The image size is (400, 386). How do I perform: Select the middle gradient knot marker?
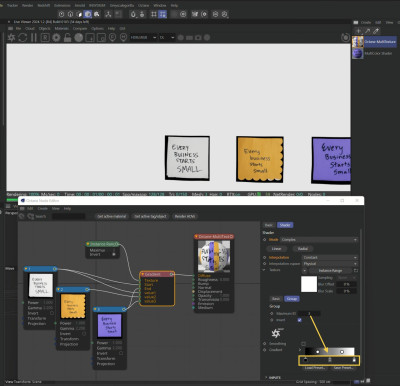pyautogui.click(x=330, y=360)
